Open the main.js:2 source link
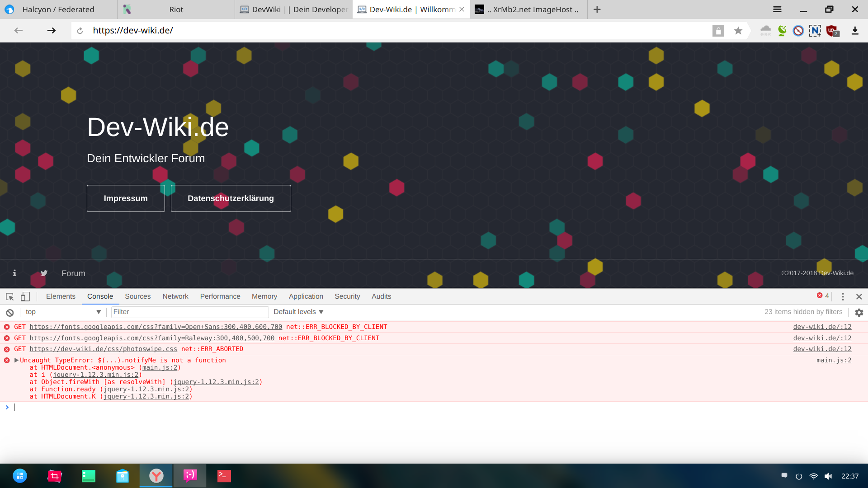 [834, 360]
